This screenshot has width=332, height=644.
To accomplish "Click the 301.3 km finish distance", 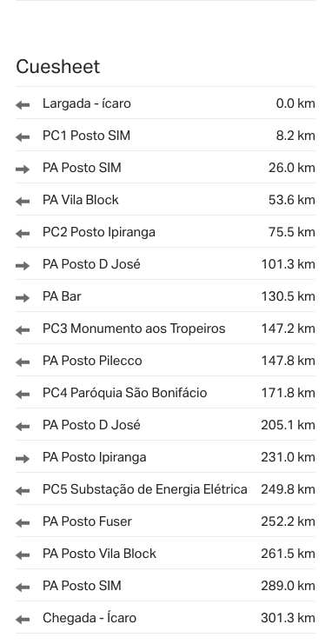I will click(x=288, y=618).
